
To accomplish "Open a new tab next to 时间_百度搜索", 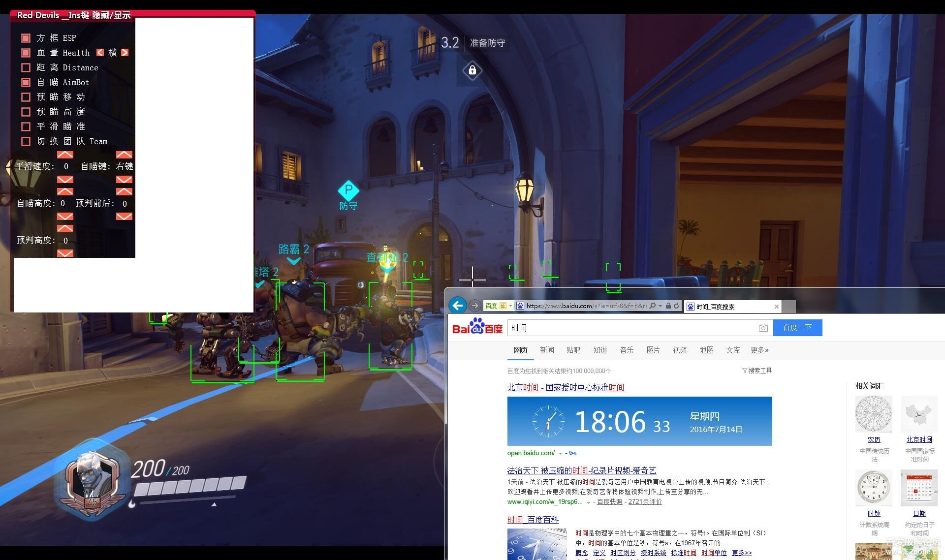I will (x=789, y=307).
